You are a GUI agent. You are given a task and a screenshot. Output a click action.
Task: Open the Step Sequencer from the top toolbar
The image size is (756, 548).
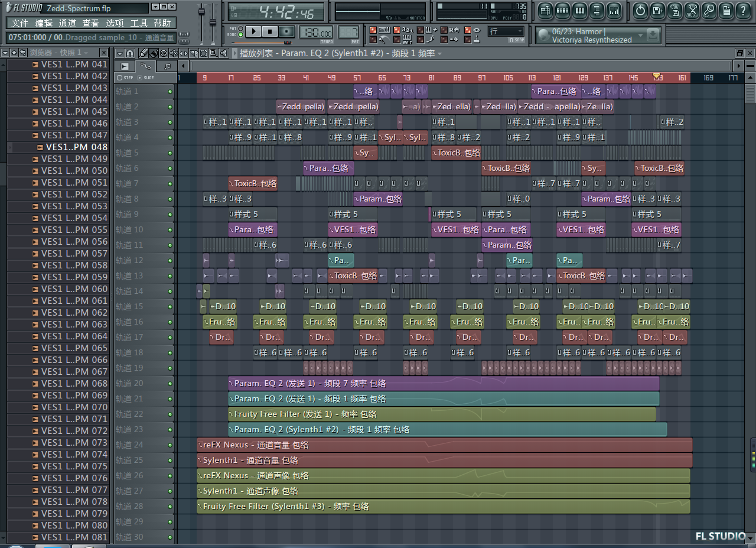point(562,11)
